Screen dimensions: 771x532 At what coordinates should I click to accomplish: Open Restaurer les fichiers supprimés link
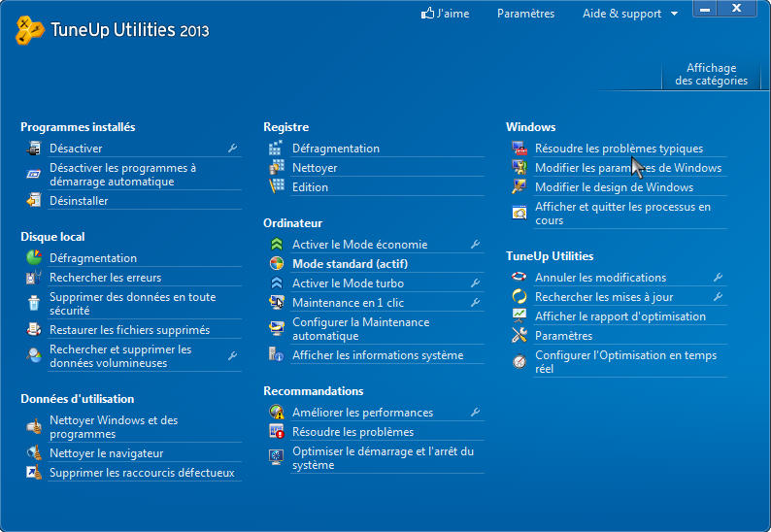(x=129, y=330)
